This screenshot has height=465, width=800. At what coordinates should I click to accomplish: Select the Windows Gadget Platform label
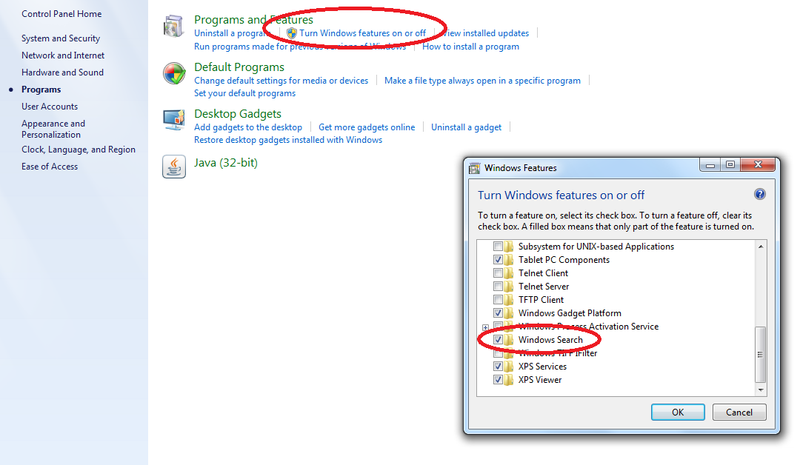click(569, 313)
